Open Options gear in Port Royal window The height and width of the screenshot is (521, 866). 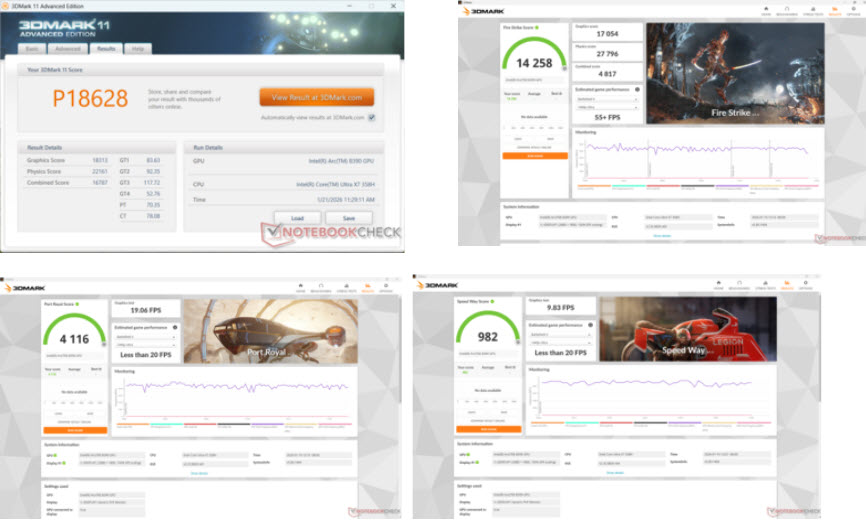386,287
